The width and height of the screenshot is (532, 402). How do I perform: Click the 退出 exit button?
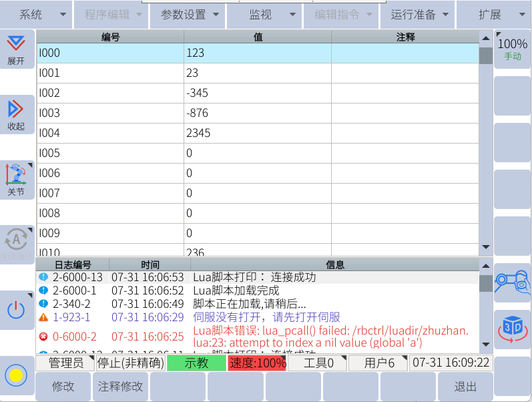(x=465, y=387)
